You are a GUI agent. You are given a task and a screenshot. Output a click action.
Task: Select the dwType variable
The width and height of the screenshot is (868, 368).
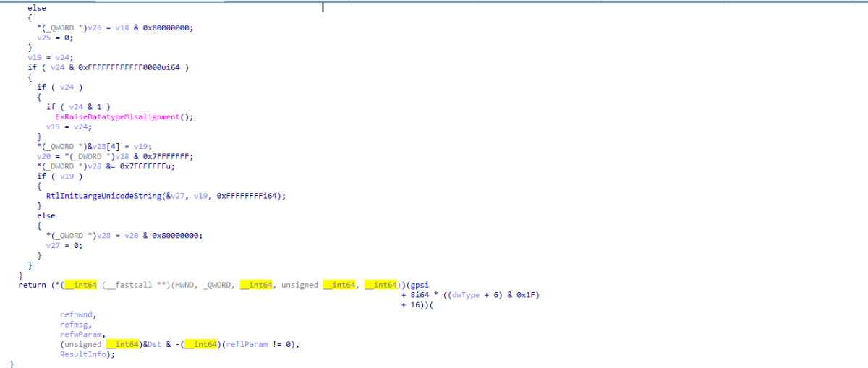click(x=466, y=295)
